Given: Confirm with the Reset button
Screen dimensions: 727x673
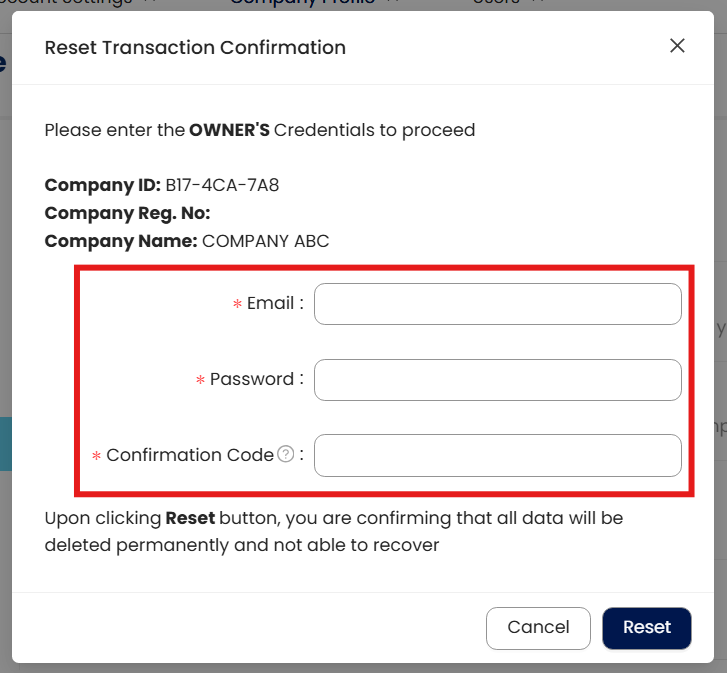Looking at the screenshot, I should pos(646,628).
